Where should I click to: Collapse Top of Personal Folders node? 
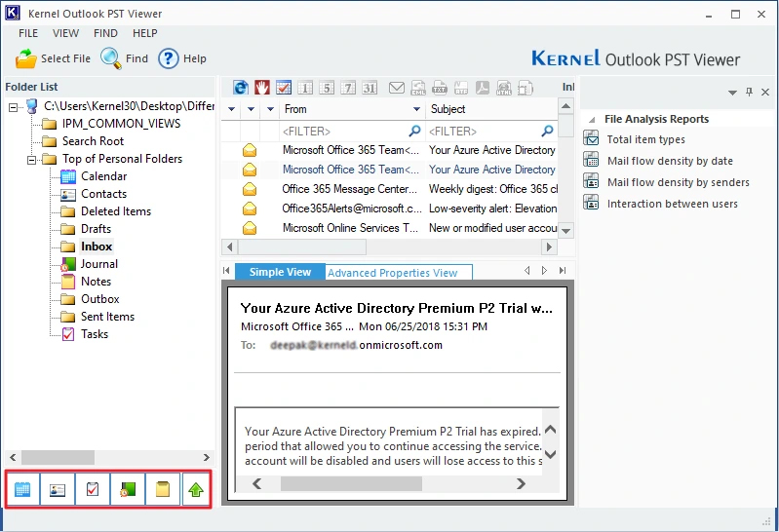point(32,160)
